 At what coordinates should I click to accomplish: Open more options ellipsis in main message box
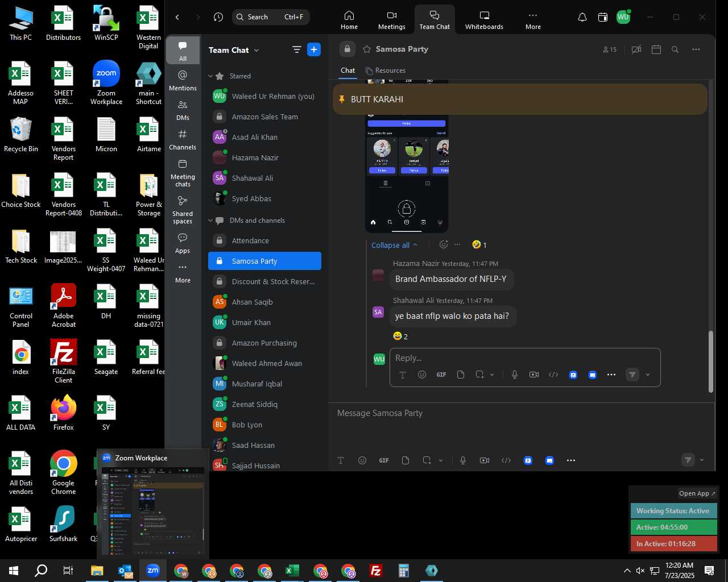coord(571,460)
